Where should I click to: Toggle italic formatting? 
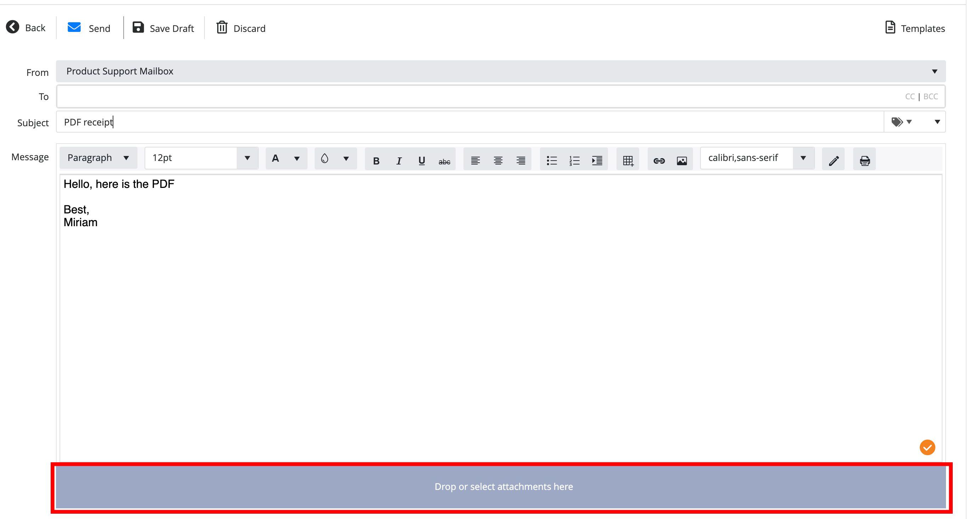coord(399,161)
